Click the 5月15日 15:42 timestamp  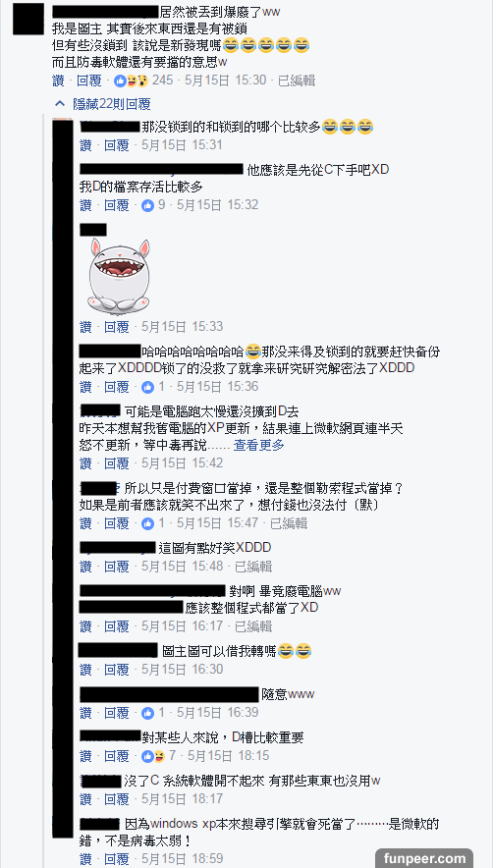182,462
